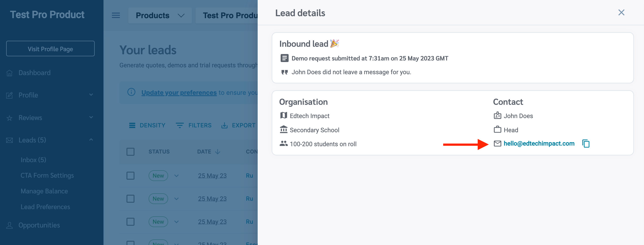The height and width of the screenshot is (245, 644).
Task: Open CTA Form Settings
Action: pyautogui.click(x=47, y=175)
